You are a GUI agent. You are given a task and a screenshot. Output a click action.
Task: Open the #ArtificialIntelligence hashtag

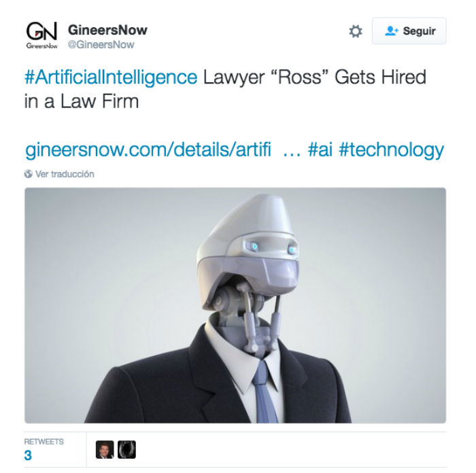coord(111,77)
